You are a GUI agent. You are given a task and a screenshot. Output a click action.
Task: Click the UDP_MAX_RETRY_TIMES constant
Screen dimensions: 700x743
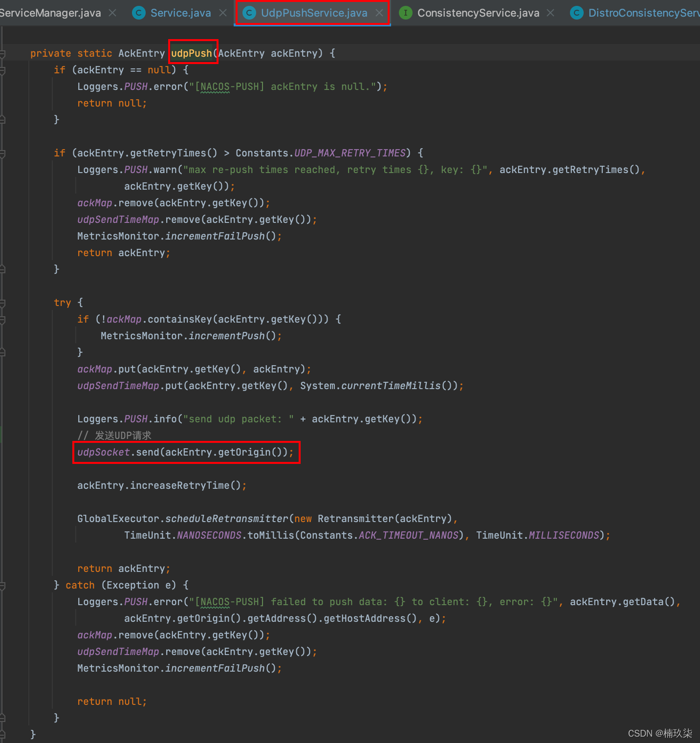point(350,153)
